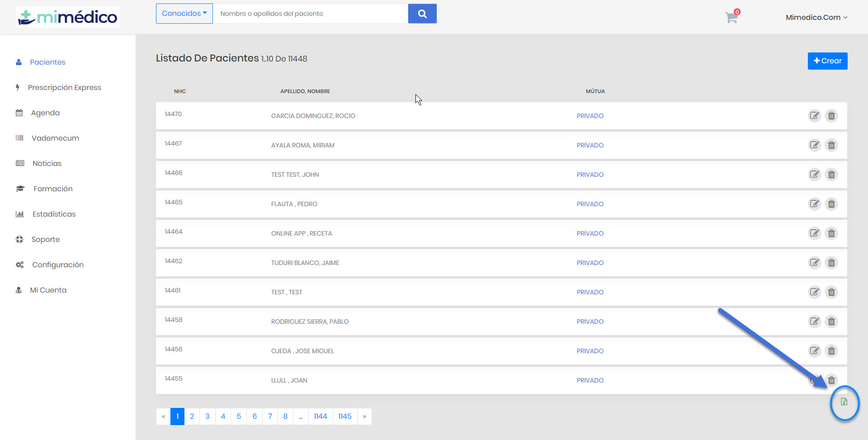This screenshot has height=440, width=868.
Task: Click the magnifier search button
Action: point(422,14)
